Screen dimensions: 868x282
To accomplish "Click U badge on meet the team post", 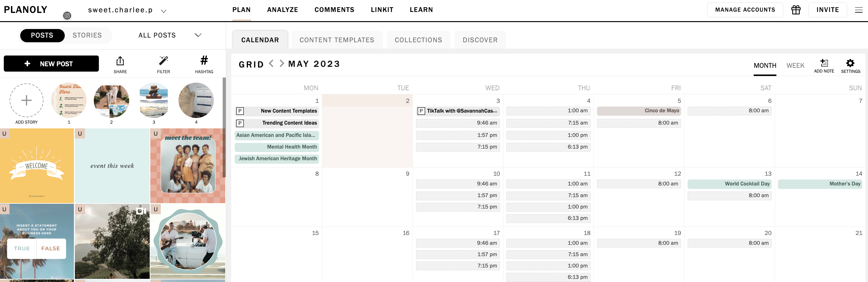I will [156, 134].
